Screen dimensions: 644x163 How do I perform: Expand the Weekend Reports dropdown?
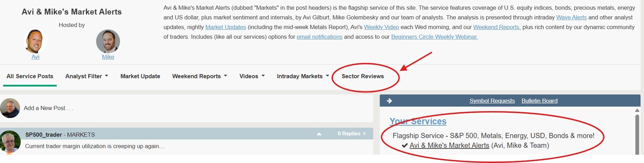coord(200,76)
